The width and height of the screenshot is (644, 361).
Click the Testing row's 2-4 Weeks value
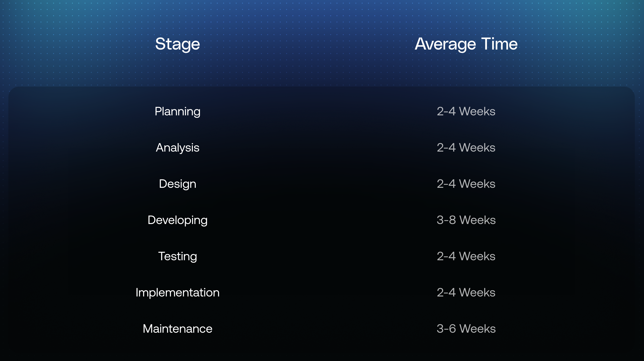tap(466, 256)
